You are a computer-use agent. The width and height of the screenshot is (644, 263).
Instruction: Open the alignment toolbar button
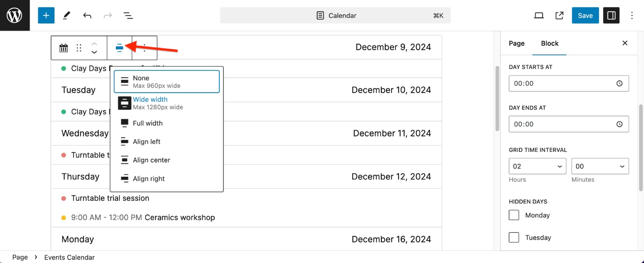click(119, 48)
